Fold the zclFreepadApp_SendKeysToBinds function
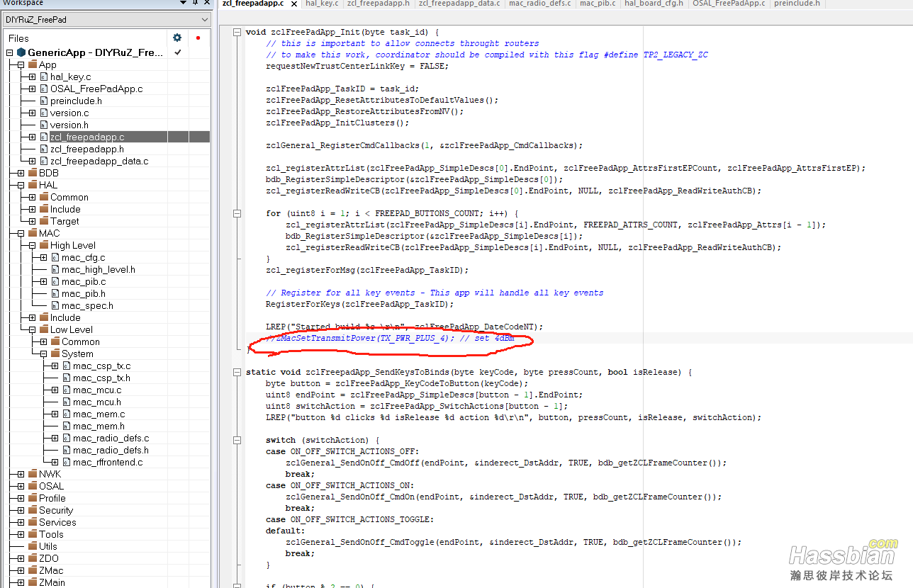913x588 pixels. (236, 372)
